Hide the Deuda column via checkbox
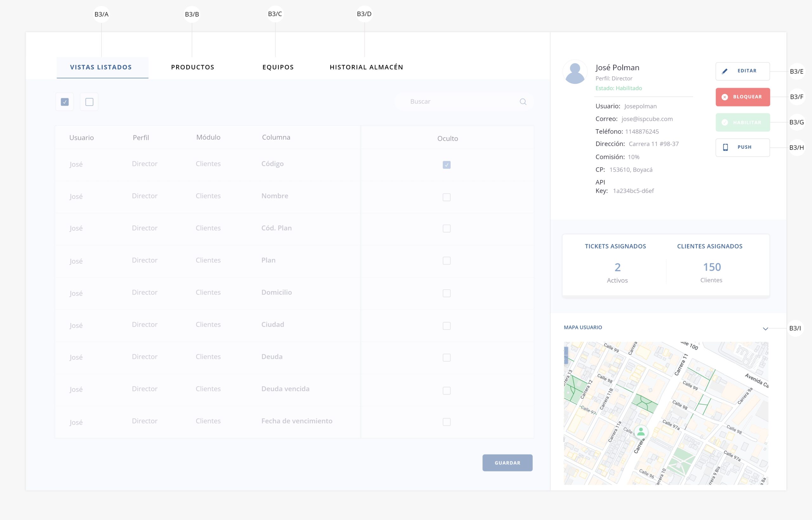 click(446, 358)
